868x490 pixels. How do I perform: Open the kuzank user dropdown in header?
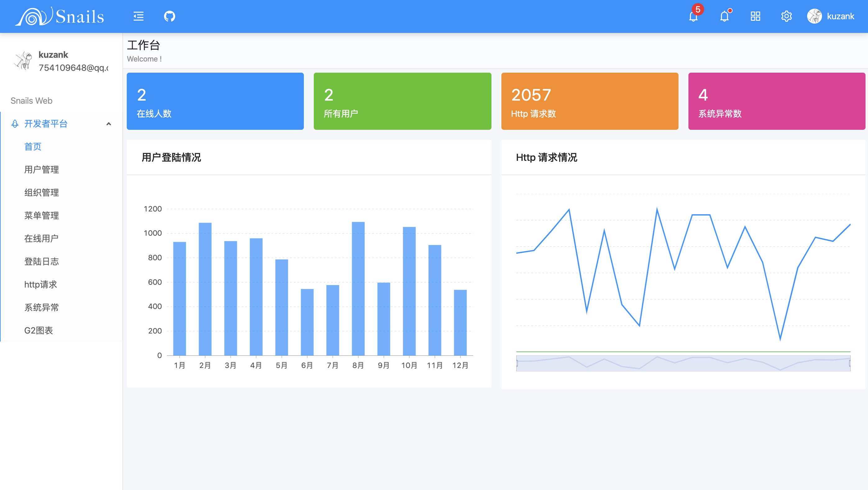coord(840,16)
